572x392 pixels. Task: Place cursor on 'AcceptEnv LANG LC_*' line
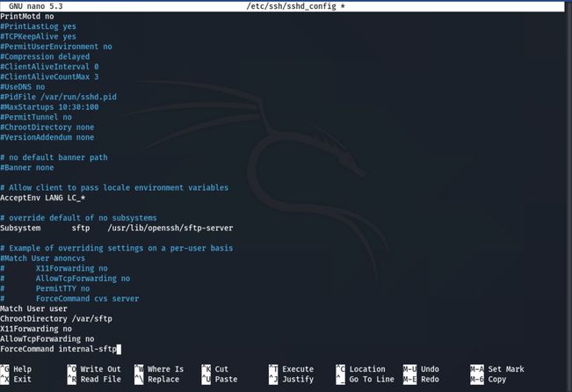pyautogui.click(x=43, y=198)
